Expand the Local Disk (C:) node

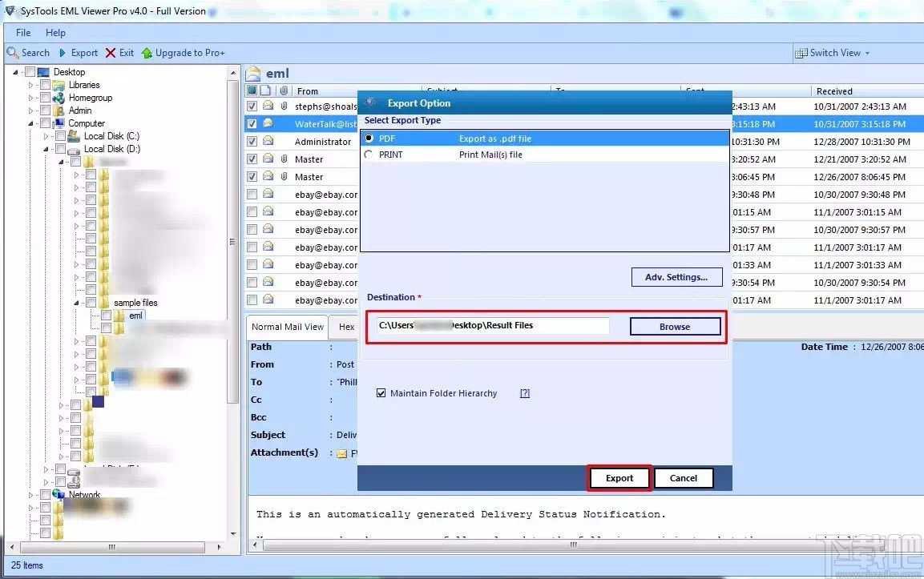[x=46, y=136]
